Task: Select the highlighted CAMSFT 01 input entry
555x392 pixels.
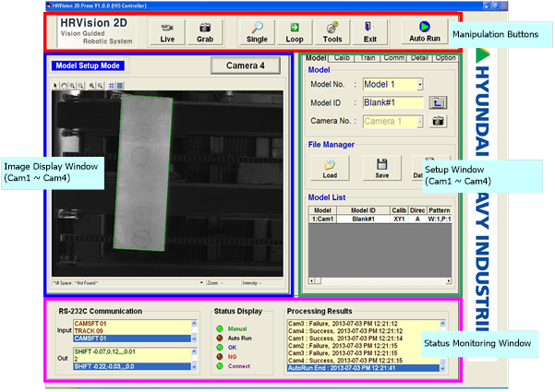Action: pyautogui.click(x=132, y=339)
